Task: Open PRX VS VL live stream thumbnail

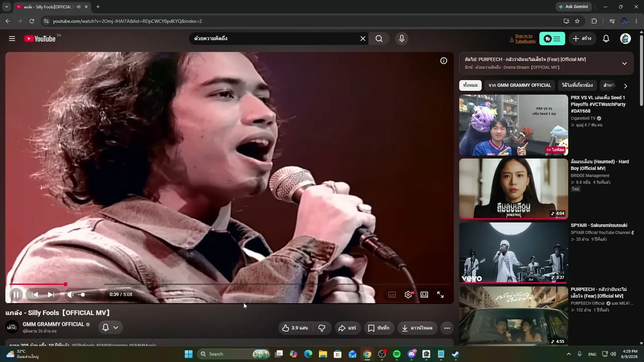Action: pos(513,125)
